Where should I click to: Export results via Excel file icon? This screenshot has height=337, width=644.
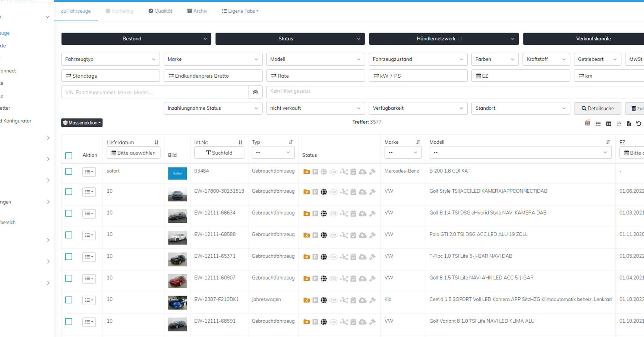coord(629,124)
